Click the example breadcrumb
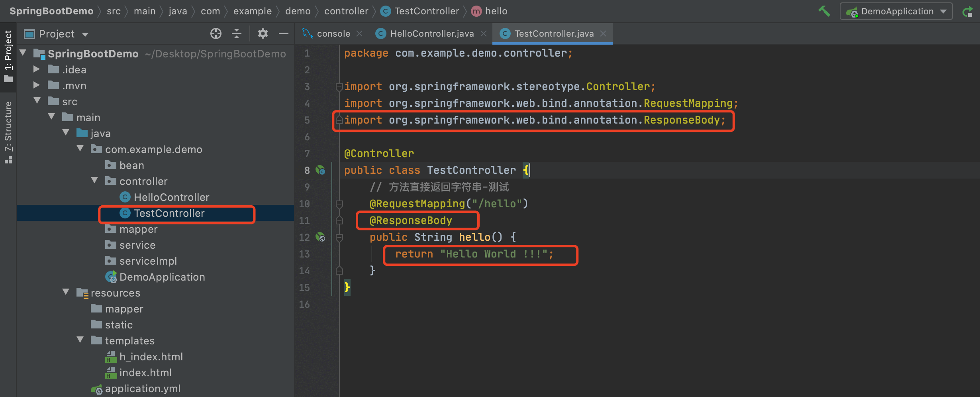This screenshot has width=980, height=397. point(253,11)
